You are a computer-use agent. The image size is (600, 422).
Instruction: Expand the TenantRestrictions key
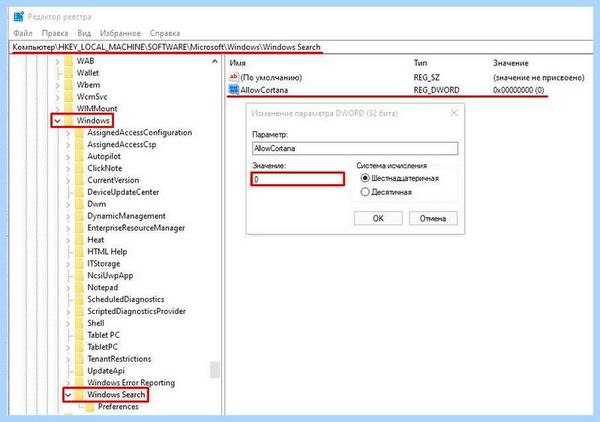68,359
